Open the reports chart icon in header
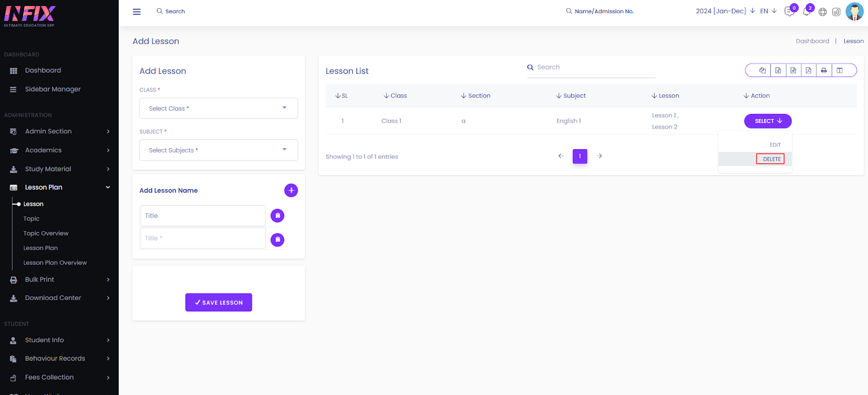The width and height of the screenshot is (868, 395). (836, 12)
